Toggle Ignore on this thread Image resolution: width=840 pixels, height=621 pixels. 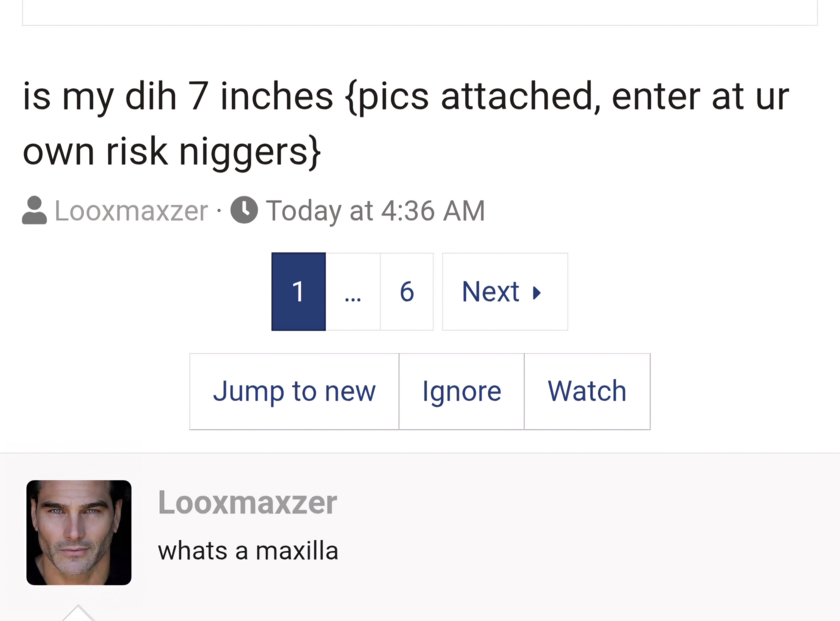[x=462, y=391]
